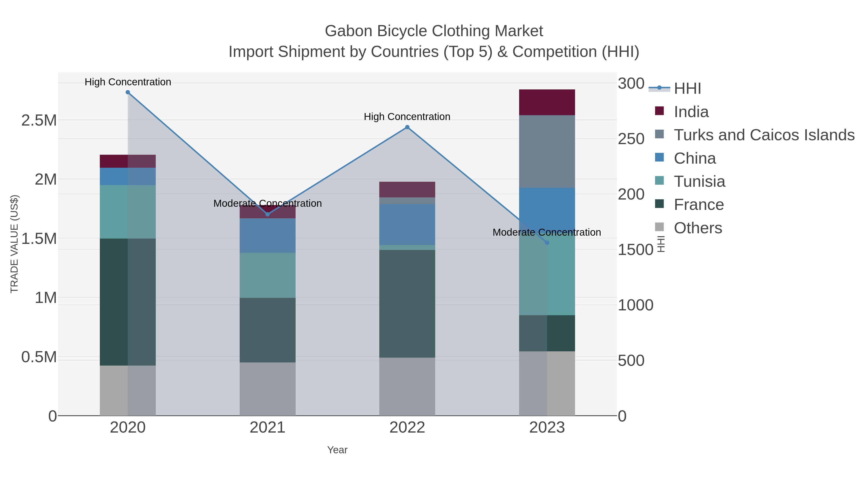Click the 2021 Moderate Concentration annotation

tap(268, 203)
